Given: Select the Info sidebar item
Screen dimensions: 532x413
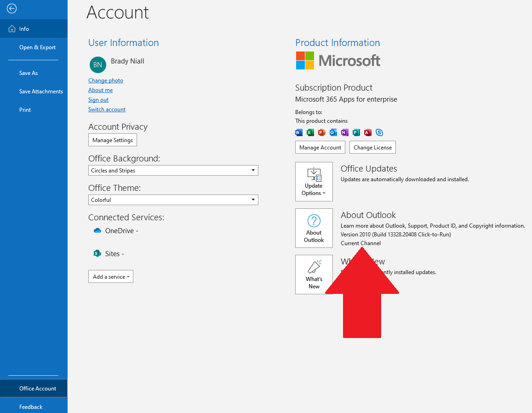Looking at the screenshot, I should click(34, 29).
